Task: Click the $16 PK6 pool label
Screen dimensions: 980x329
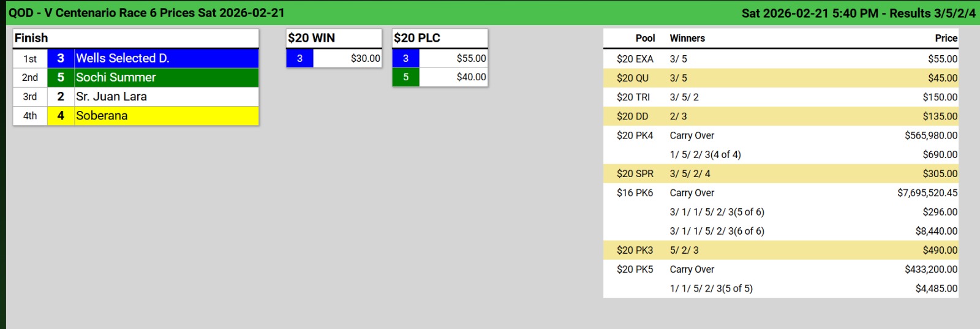Action: pos(635,192)
